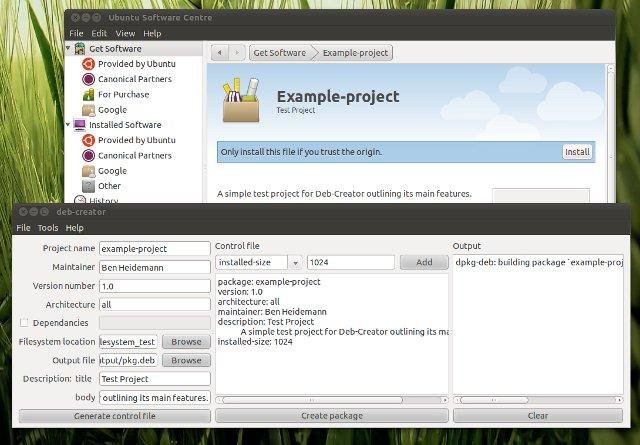
Task: Open Edit menu in Ubuntu Software Centre
Action: click(x=99, y=33)
